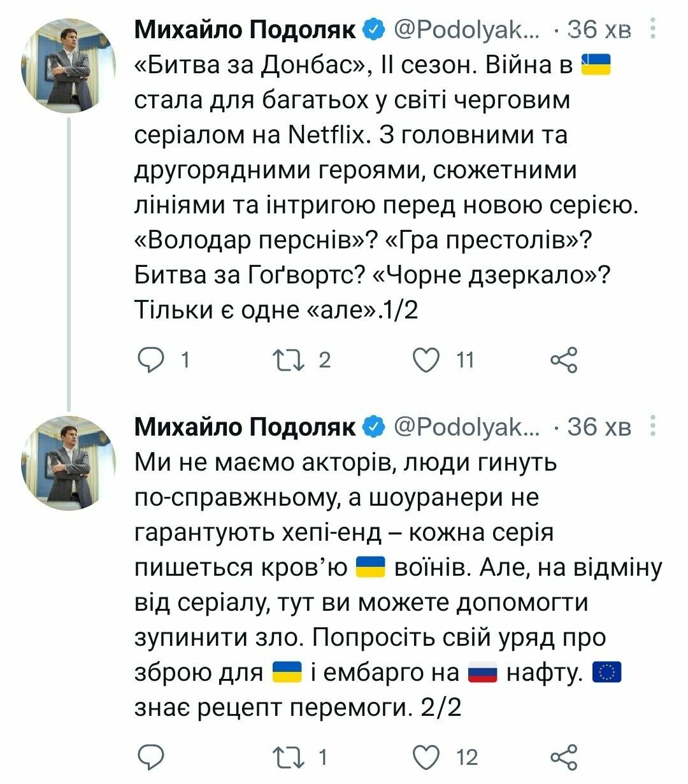Share the second tweet

click(x=563, y=757)
